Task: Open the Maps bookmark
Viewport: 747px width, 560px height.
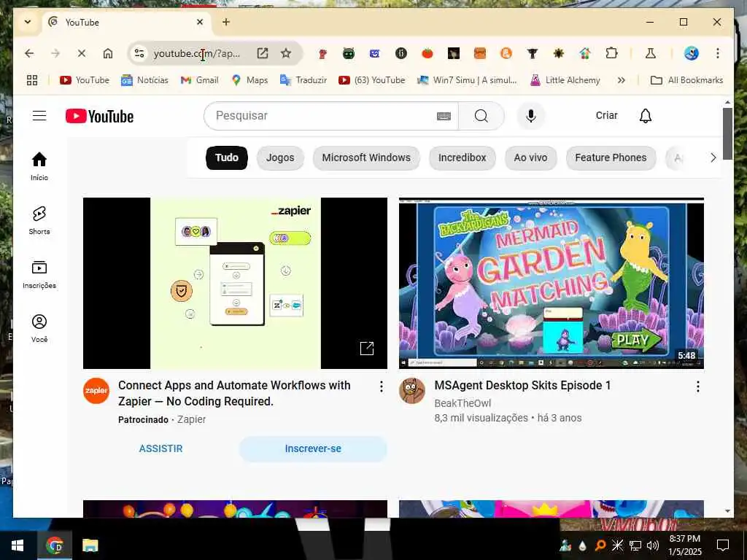Action: click(x=249, y=80)
